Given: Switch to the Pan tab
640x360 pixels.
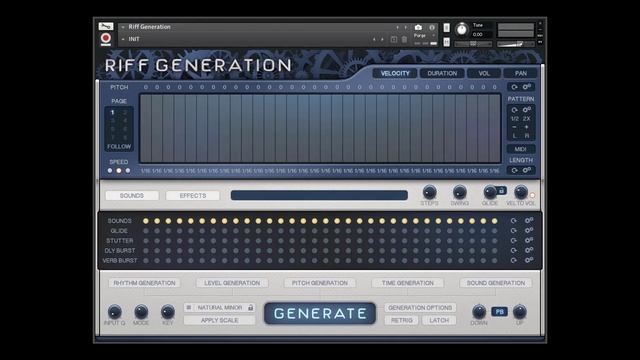Looking at the screenshot, I should pos(521,73).
